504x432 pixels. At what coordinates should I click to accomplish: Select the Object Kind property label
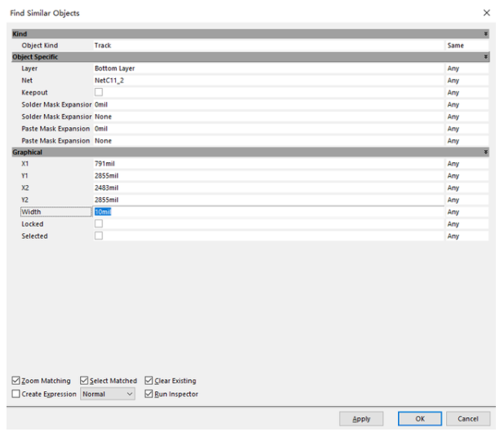coord(39,46)
